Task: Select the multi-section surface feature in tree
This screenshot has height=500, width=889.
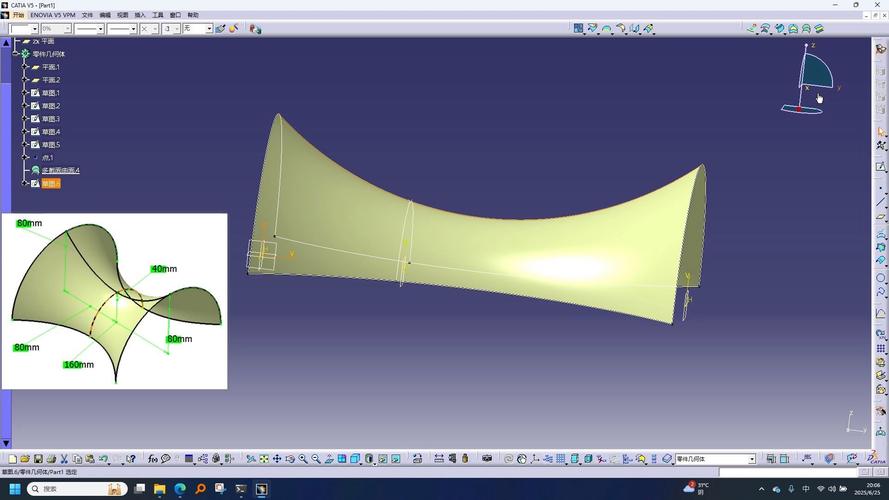Action: [61, 170]
